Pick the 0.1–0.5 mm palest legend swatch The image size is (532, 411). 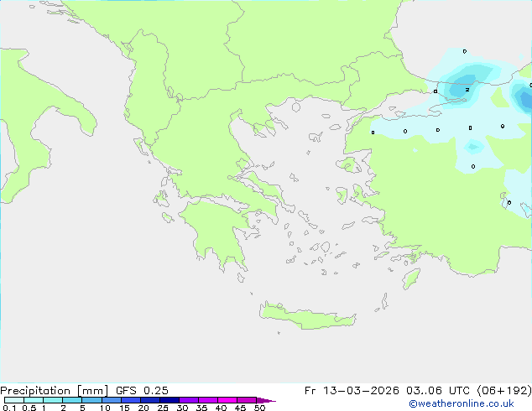pos(14,400)
